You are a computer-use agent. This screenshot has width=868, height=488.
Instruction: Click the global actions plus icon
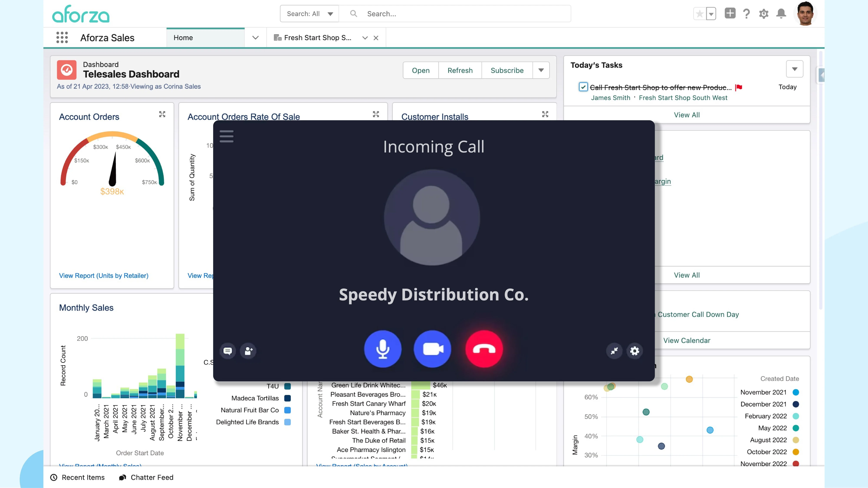click(730, 13)
